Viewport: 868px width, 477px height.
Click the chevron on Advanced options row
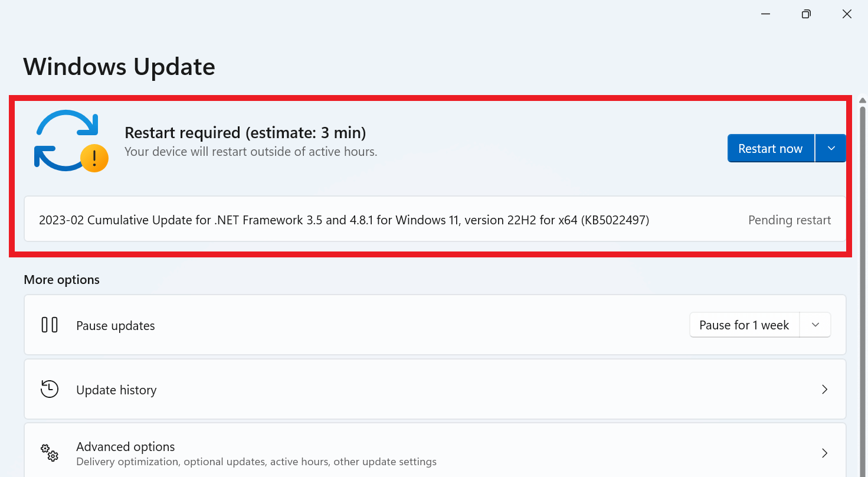[x=825, y=453]
